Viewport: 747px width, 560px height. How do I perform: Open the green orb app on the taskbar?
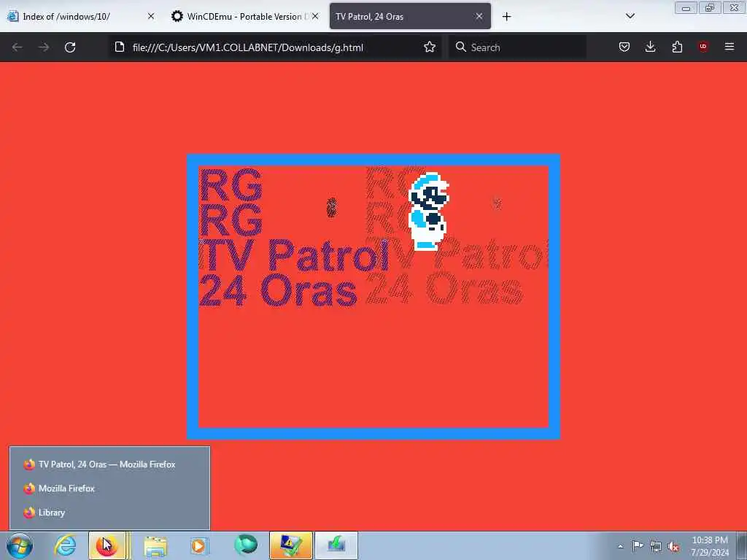(x=246, y=545)
